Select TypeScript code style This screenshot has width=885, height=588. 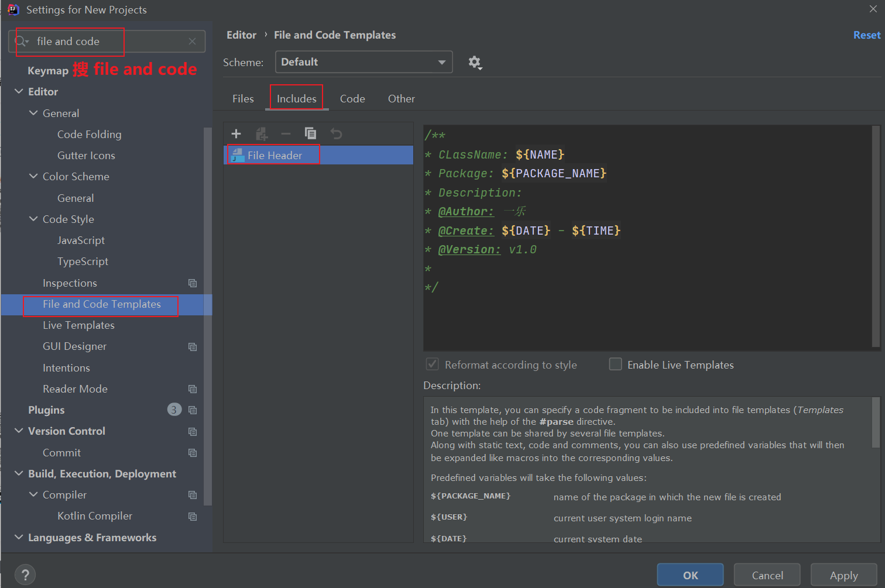pos(83,262)
